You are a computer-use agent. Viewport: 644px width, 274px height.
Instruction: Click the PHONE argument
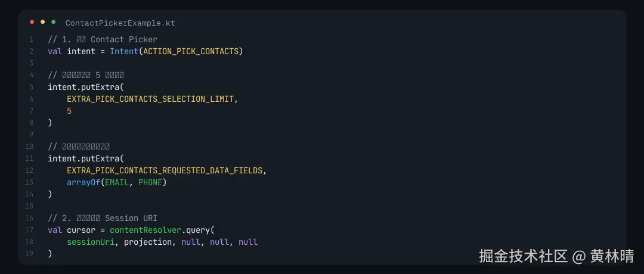[150, 182]
